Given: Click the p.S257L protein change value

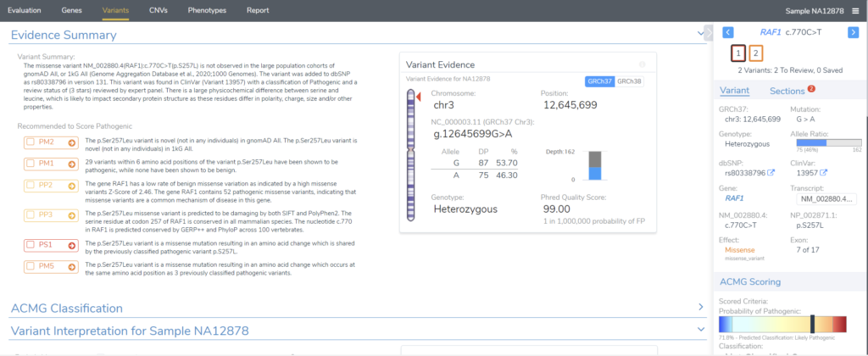Looking at the screenshot, I should coord(811,225).
